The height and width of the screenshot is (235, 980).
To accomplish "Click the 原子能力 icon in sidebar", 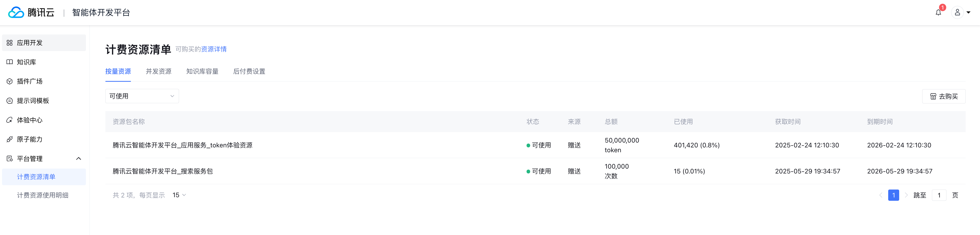I will [x=9, y=139].
